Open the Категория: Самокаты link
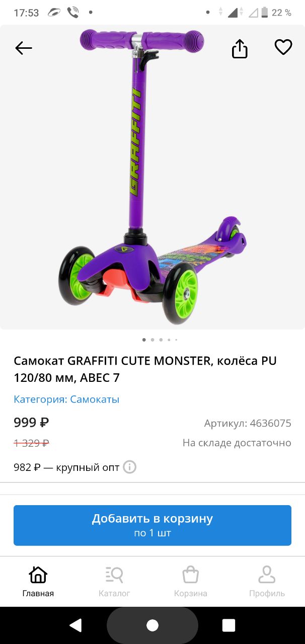Viewport: 305px width, 644px height. 66,399
